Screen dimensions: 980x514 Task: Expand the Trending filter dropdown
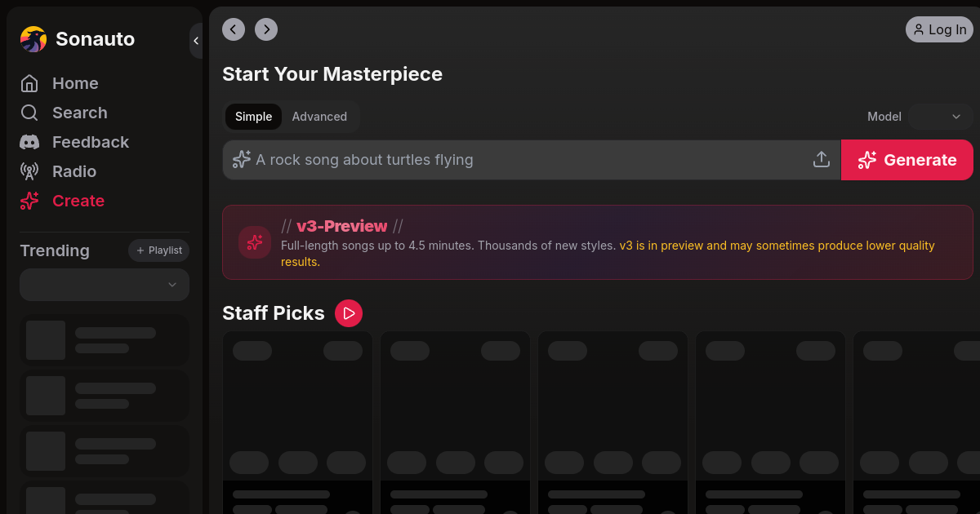tap(105, 285)
